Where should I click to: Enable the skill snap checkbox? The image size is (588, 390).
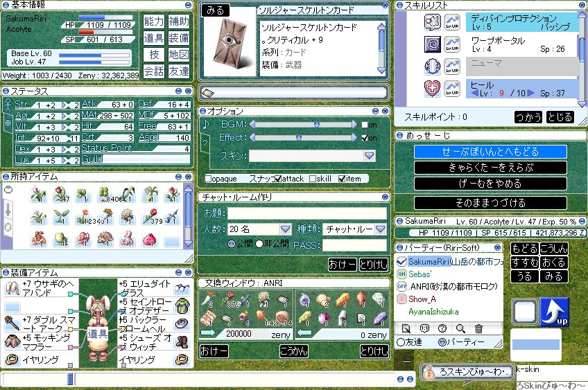[312, 179]
